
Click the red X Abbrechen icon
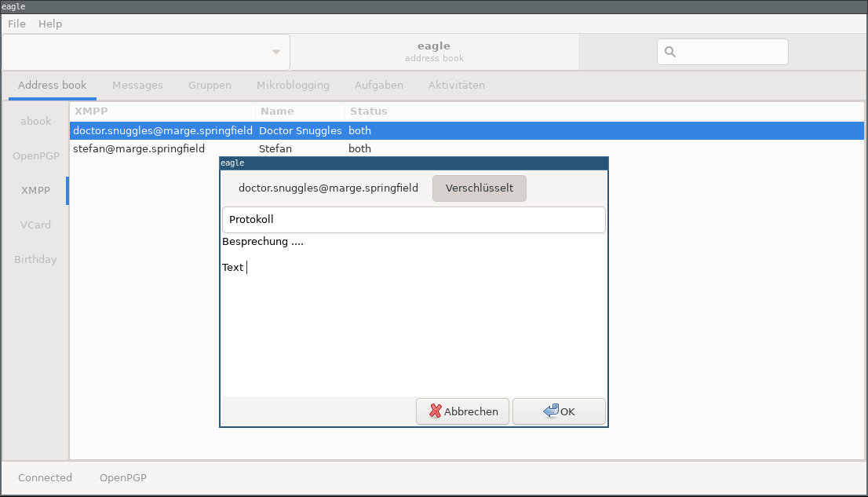pos(436,411)
